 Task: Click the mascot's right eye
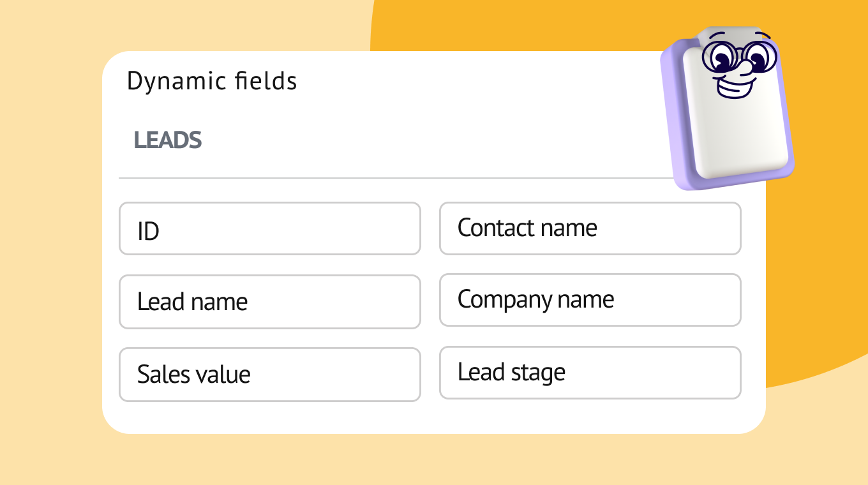[x=757, y=57]
